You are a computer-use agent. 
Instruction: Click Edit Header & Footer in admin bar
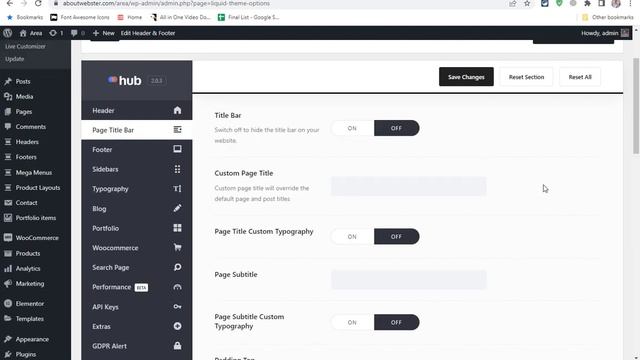[148, 33]
